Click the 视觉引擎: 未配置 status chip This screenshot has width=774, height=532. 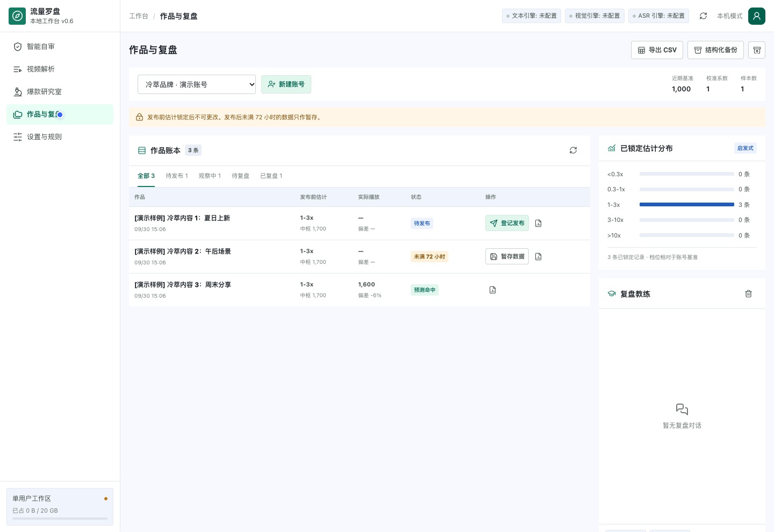point(594,16)
